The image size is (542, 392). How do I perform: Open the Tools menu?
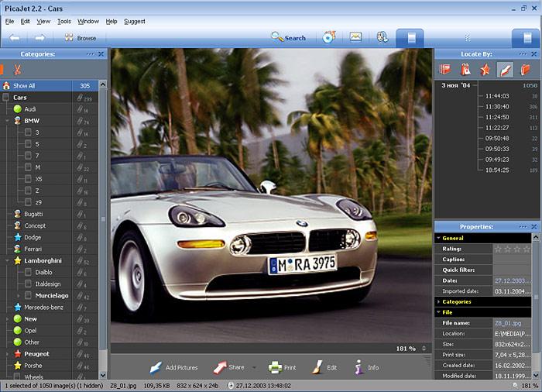coord(64,22)
